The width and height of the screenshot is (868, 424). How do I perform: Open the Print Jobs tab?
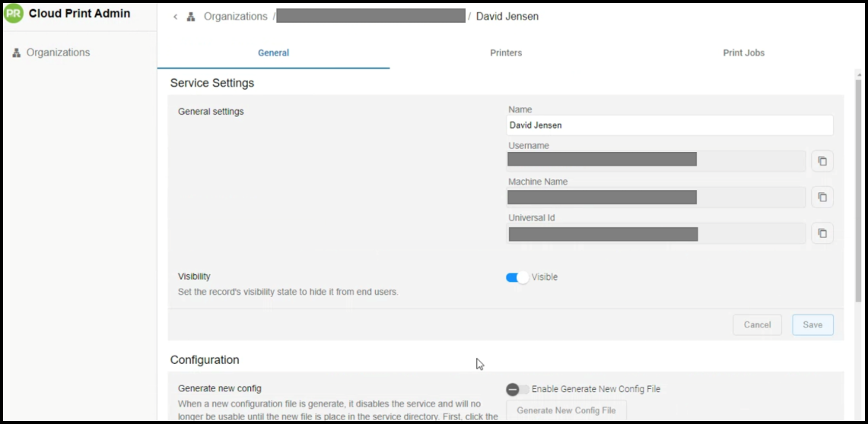(x=743, y=53)
